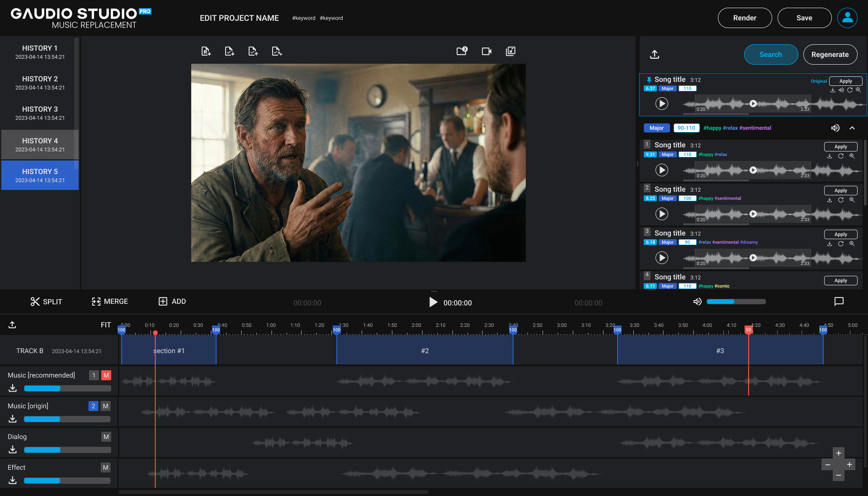The width and height of the screenshot is (868, 496).
Task: Click the MERGE tool icon
Action: point(96,302)
